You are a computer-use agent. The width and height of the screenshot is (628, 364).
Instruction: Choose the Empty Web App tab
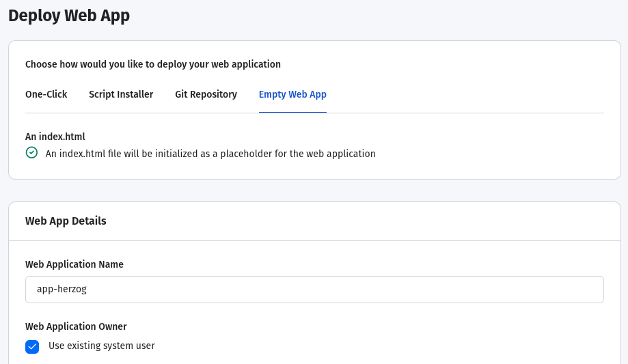pyautogui.click(x=292, y=94)
